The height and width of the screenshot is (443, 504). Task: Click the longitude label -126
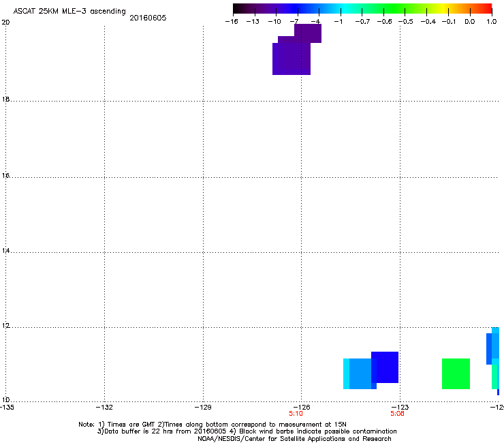pos(302,407)
